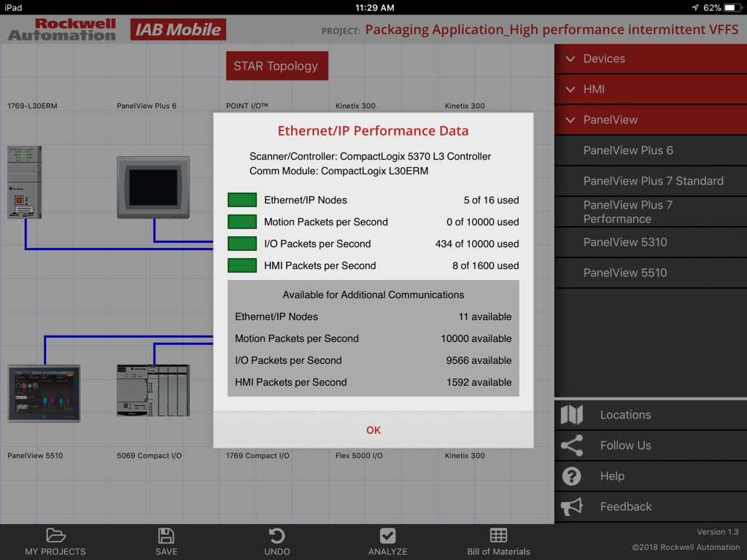The image size is (747, 560).
Task: Save the current project
Action: tap(166, 542)
